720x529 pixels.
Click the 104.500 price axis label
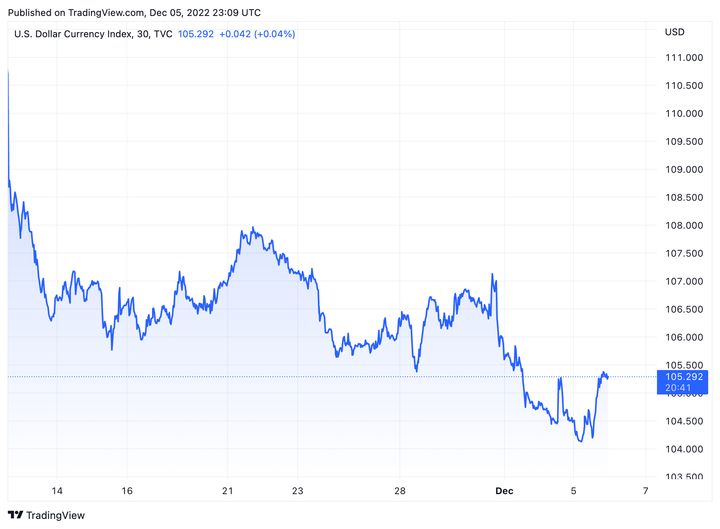684,421
